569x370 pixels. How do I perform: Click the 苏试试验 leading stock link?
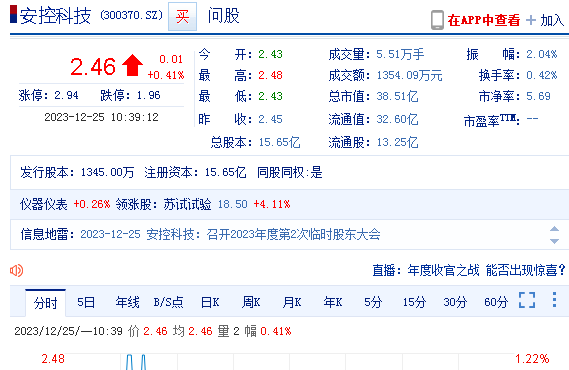187,204
